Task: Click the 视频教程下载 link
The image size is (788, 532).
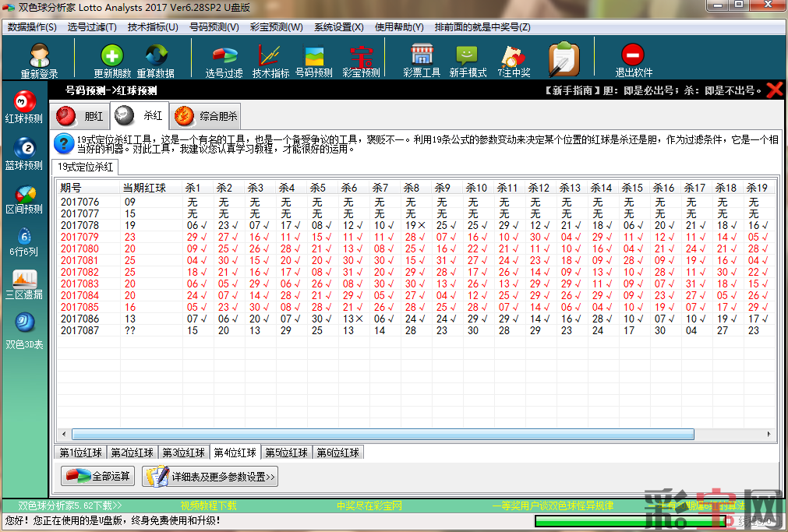Action: point(208,506)
